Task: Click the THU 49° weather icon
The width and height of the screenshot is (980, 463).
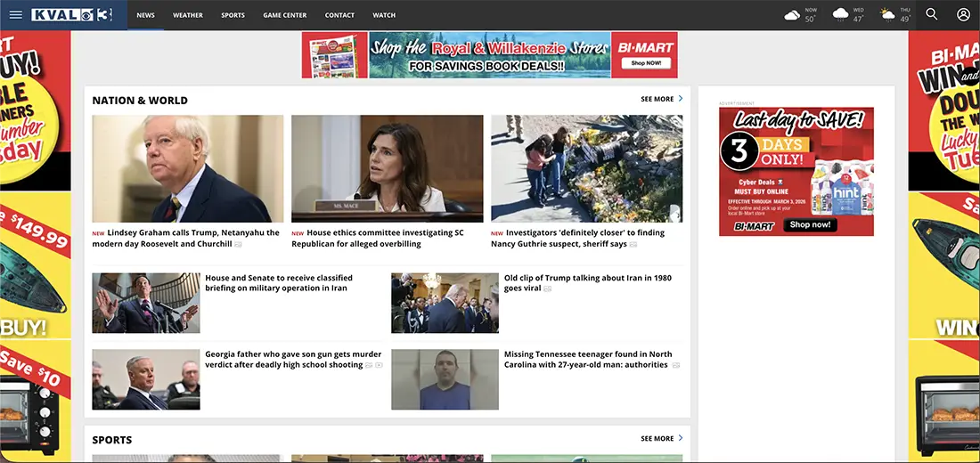Action: (x=887, y=15)
